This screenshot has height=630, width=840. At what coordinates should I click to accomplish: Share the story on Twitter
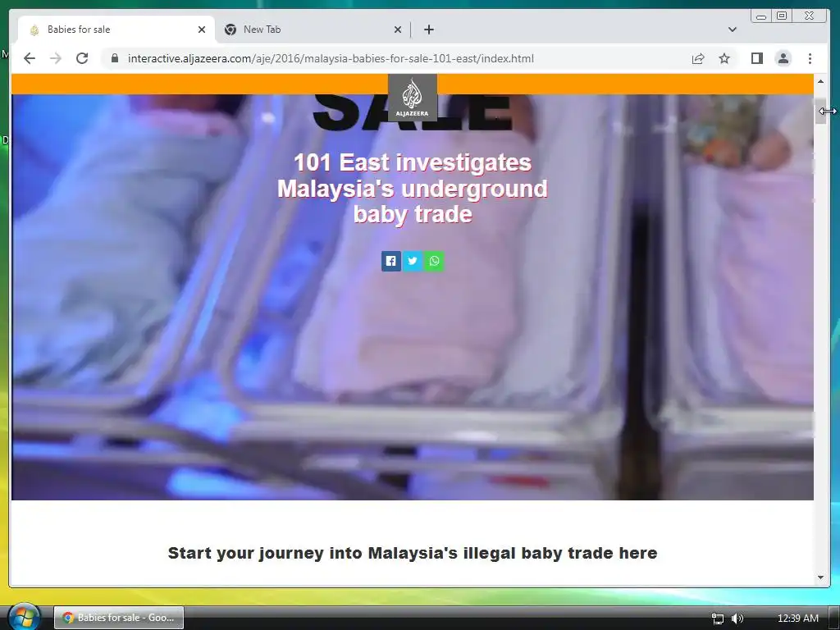point(412,261)
